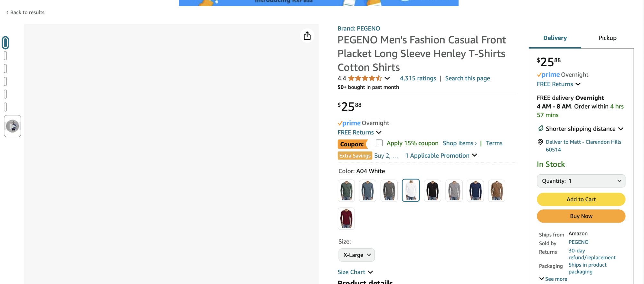Click the Extra Savings badge
The width and height of the screenshot is (644, 284).
[x=355, y=155]
